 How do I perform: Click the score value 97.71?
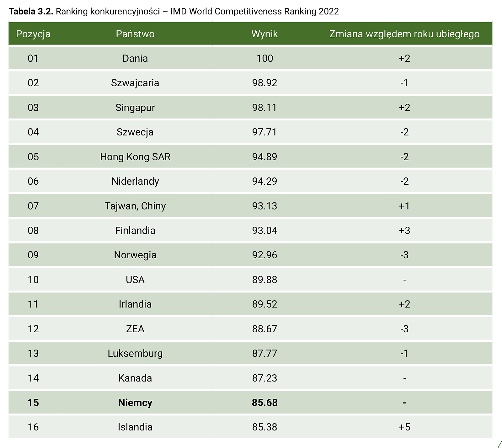point(265,132)
